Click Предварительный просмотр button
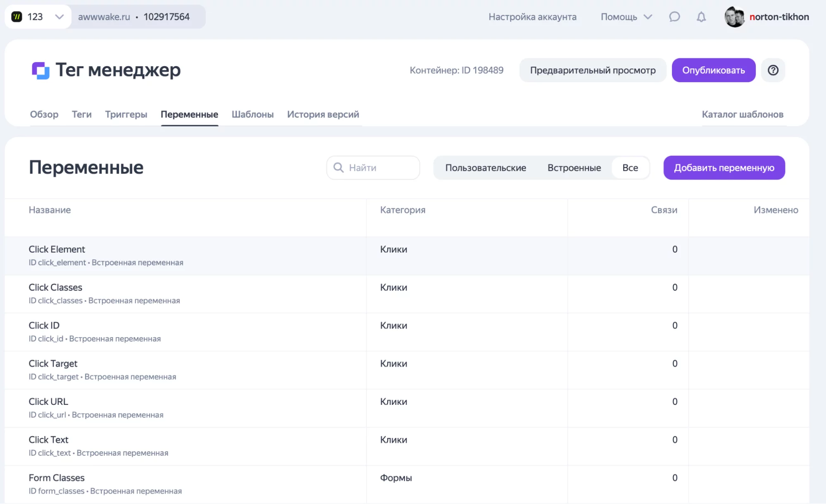The width and height of the screenshot is (826, 504). pos(593,70)
